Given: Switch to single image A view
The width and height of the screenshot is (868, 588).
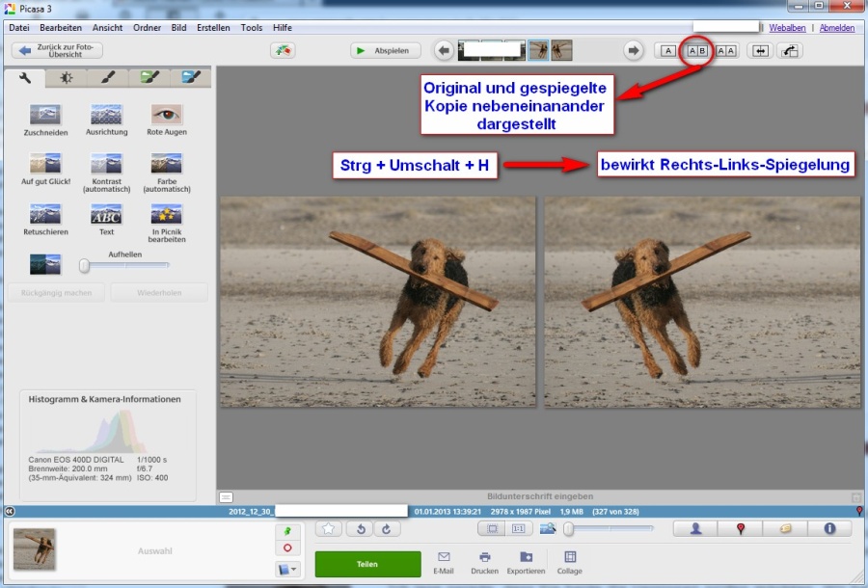Looking at the screenshot, I should (x=668, y=51).
